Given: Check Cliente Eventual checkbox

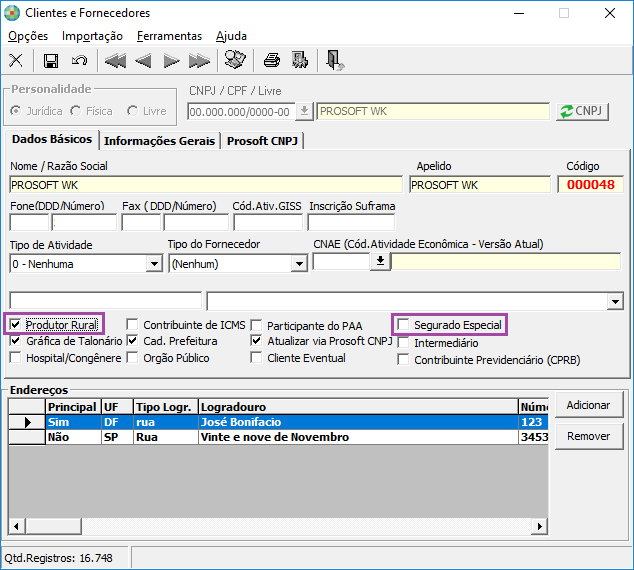Looking at the screenshot, I should click(x=256, y=357).
